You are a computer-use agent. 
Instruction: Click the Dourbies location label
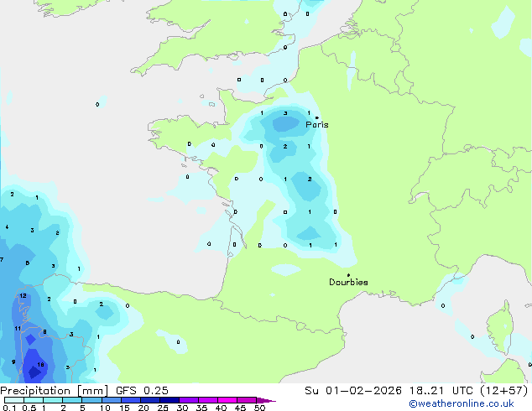coord(348,282)
